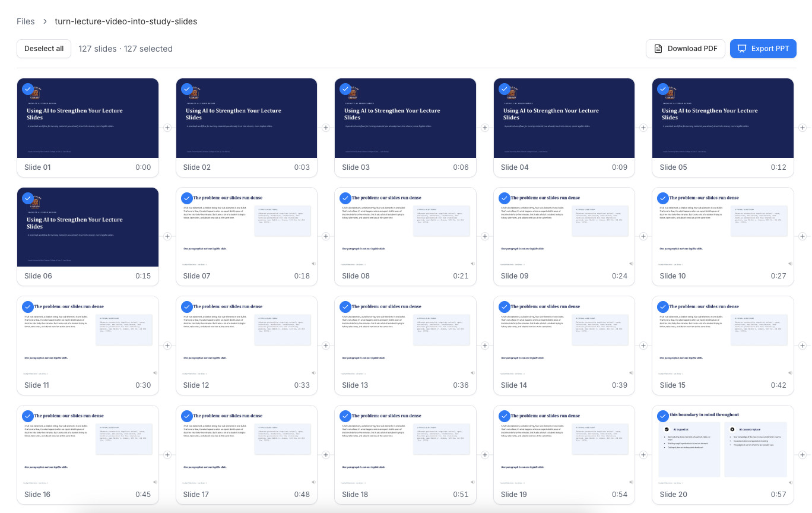
Task: Insert slide after Slide 02 with plus icon
Action: (326, 128)
